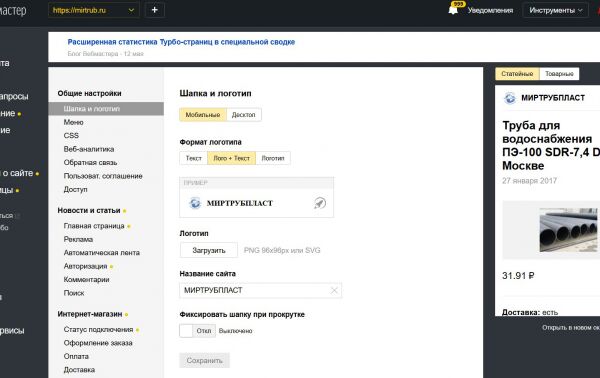Click the Общие настройки section heading

click(x=89, y=93)
